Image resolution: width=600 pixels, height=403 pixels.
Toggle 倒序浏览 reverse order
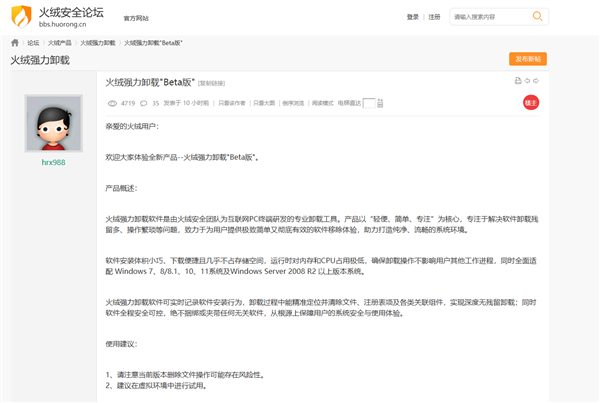293,103
